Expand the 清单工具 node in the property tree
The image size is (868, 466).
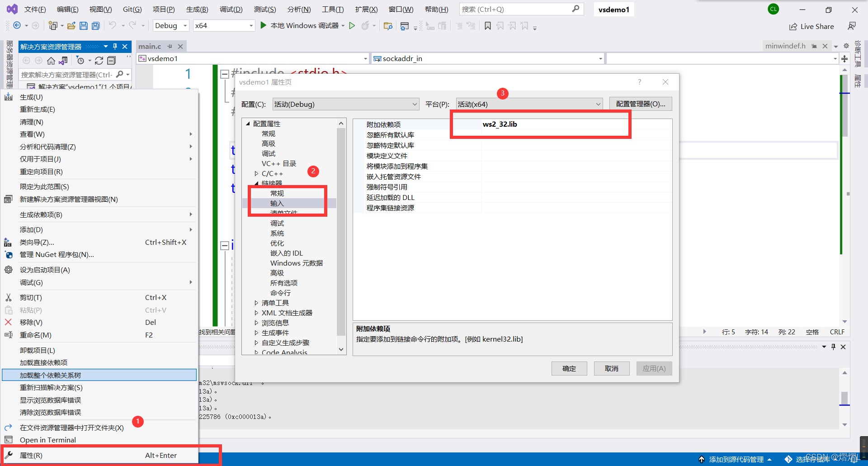(x=256, y=303)
